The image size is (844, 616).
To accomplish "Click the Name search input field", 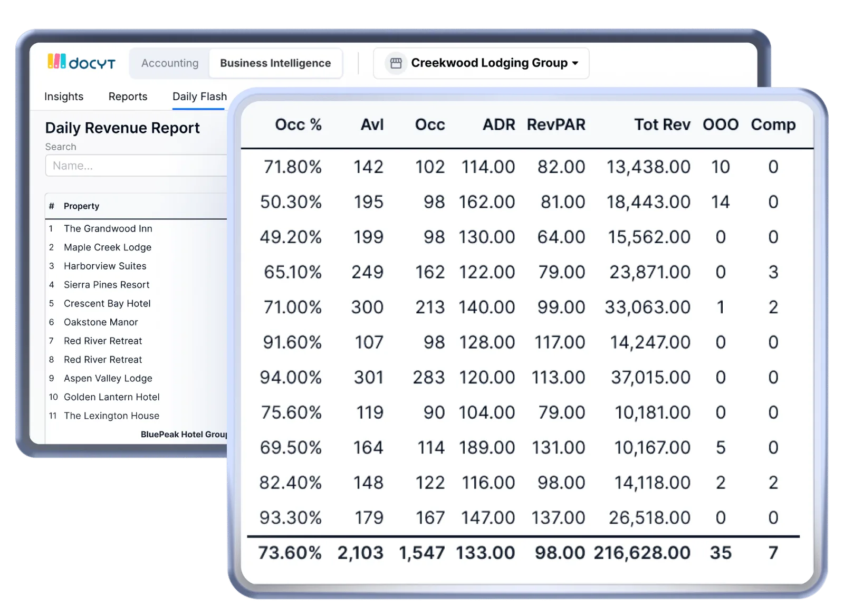I will click(136, 166).
